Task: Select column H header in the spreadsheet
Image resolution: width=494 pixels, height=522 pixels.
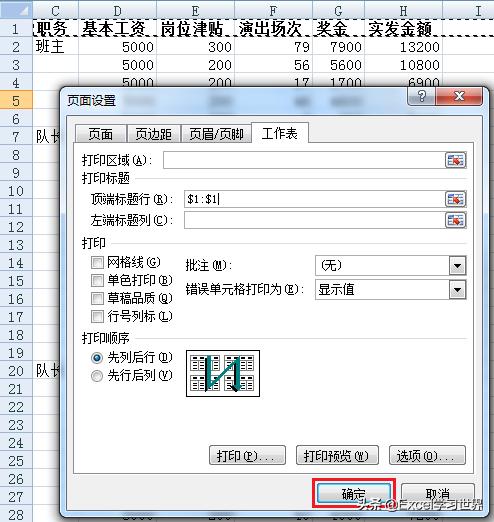Action: pos(403,11)
